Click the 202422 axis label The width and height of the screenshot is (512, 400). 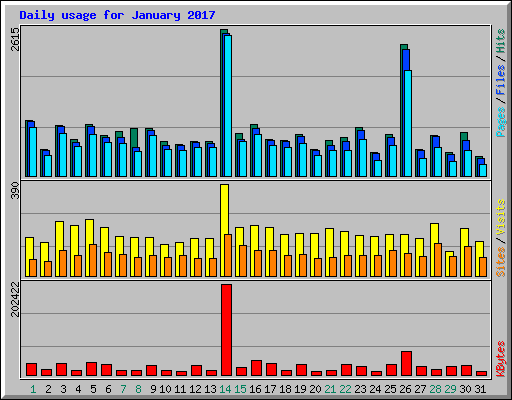[15, 299]
